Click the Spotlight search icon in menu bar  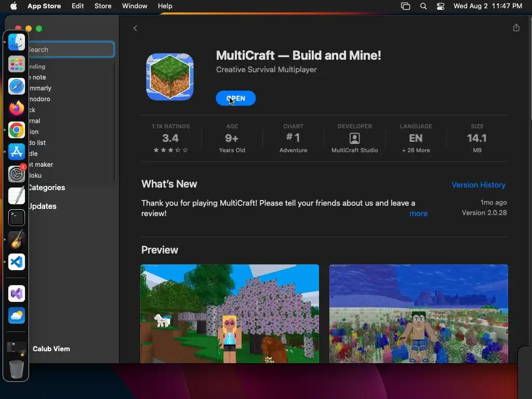coord(423,6)
